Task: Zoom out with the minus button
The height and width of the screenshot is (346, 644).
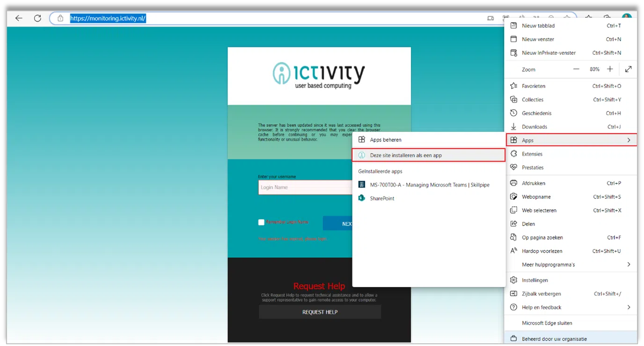Action: click(x=576, y=69)
